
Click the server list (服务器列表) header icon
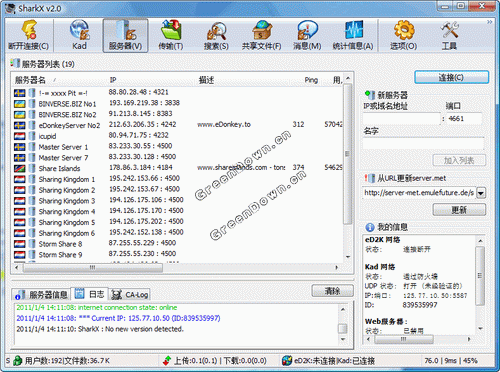pos(15,63)
